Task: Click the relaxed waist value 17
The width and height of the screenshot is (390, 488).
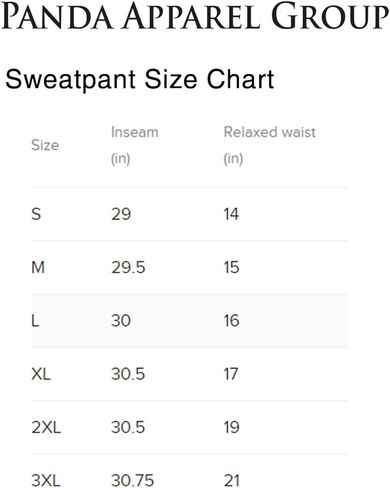Action: pyautogui.click(x=231, y=374)
